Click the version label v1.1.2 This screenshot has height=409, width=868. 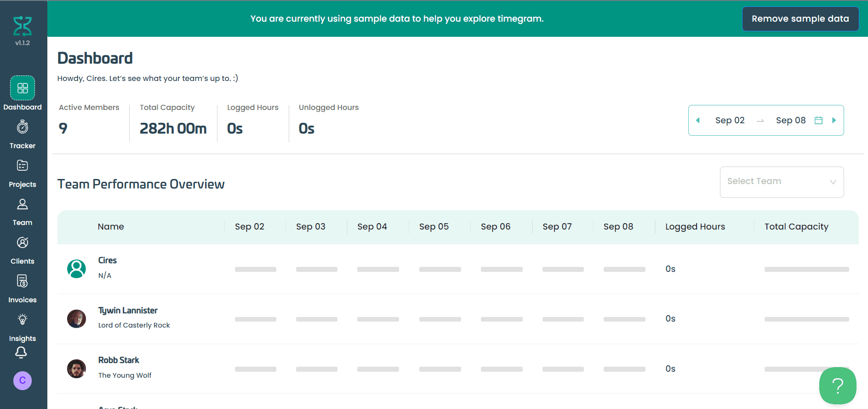pos(23,43)
